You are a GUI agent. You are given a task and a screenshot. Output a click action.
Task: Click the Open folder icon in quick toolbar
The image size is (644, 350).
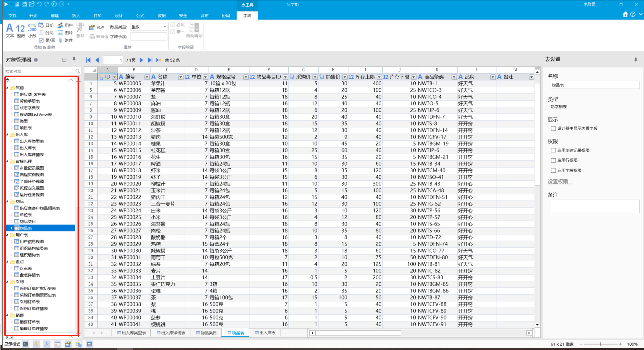31,4
